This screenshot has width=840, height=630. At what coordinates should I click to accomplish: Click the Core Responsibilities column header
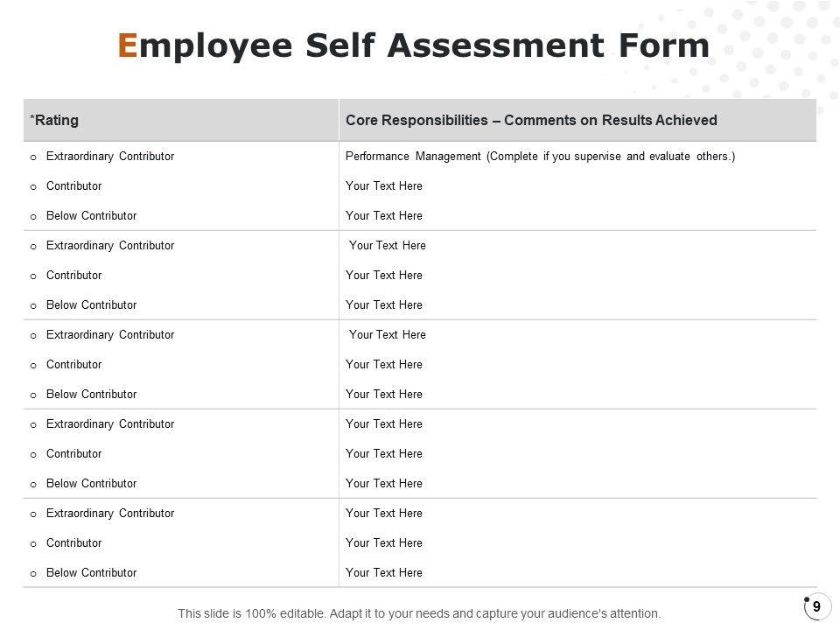click(531, 121)
